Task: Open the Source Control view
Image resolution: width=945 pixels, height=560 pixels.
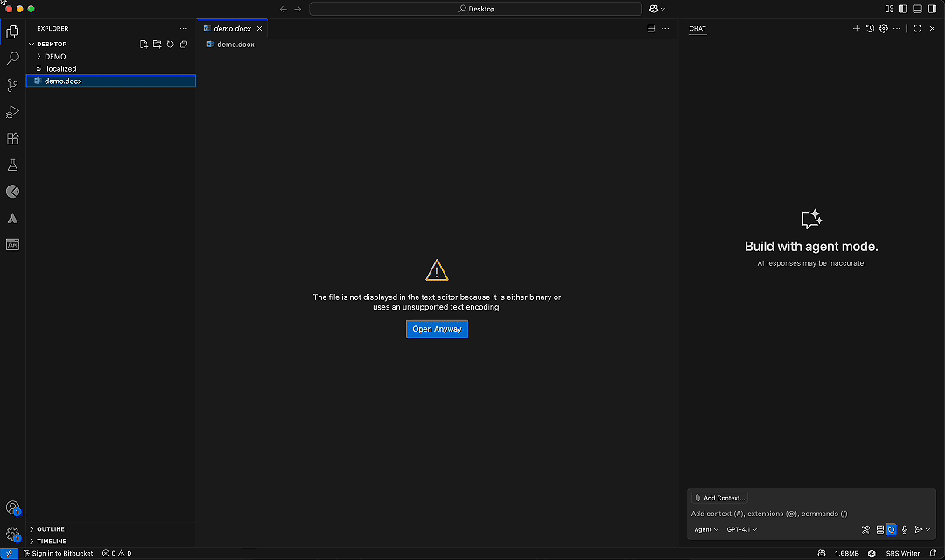Action: [12, 85]
